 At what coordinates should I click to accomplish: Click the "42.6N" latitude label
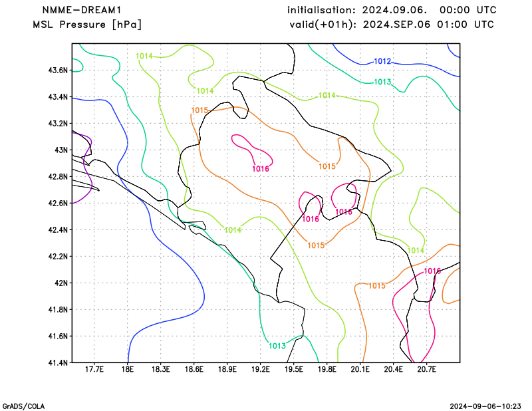[x=58, y=204]
